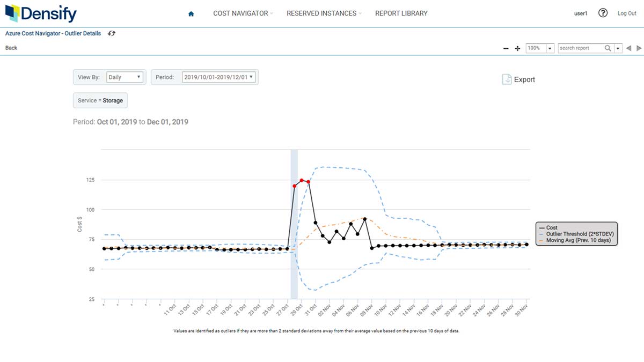Click the Back link

point(11,48)
